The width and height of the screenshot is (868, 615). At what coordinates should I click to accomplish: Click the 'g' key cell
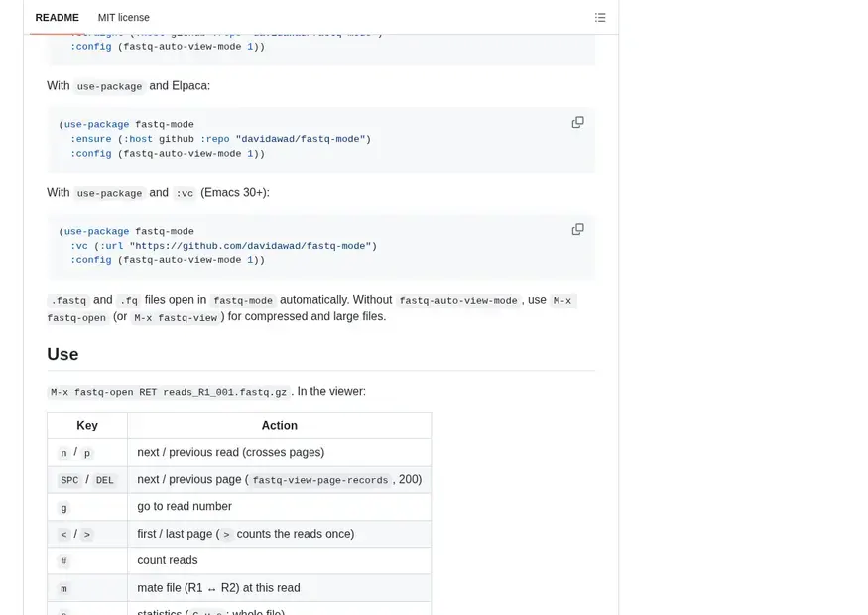[87, 507]
